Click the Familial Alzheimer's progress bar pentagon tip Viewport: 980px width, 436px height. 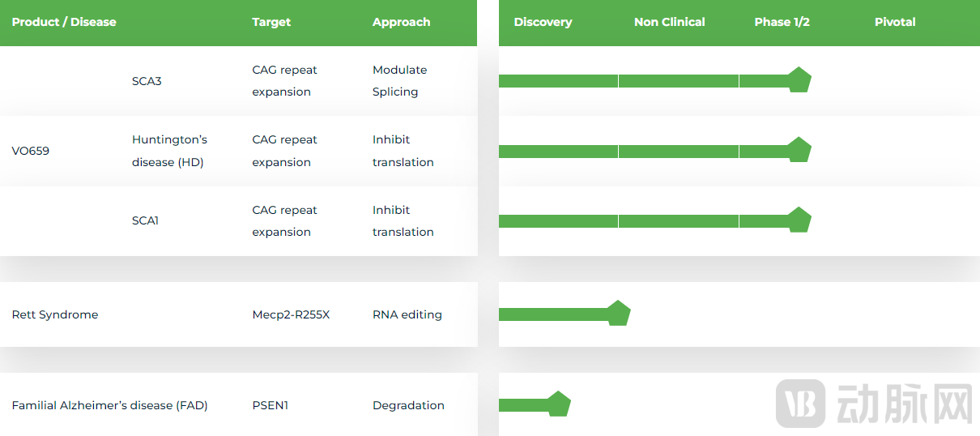tap(559, 404)
